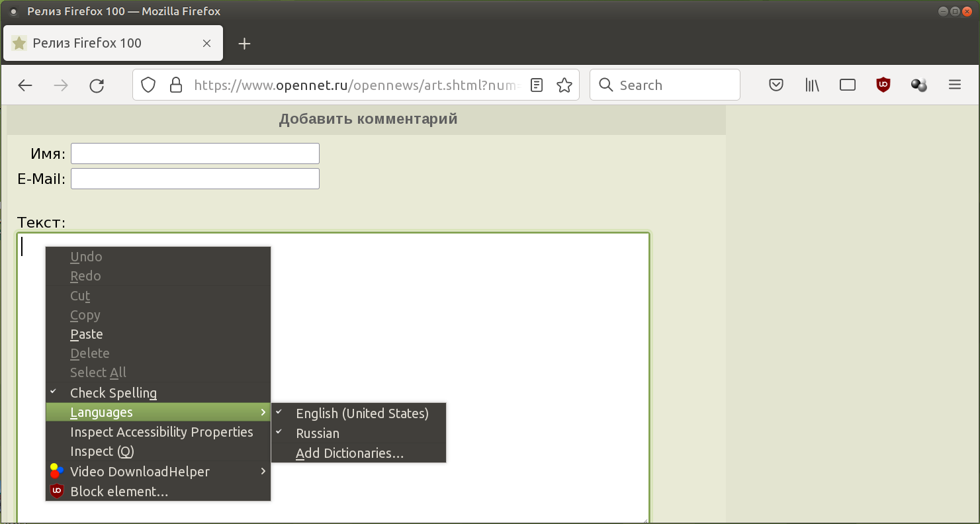This screenshot has height=524, width=980.
Task: Open Video DownloadHelper toolbar button
Action: click(919, 85)
